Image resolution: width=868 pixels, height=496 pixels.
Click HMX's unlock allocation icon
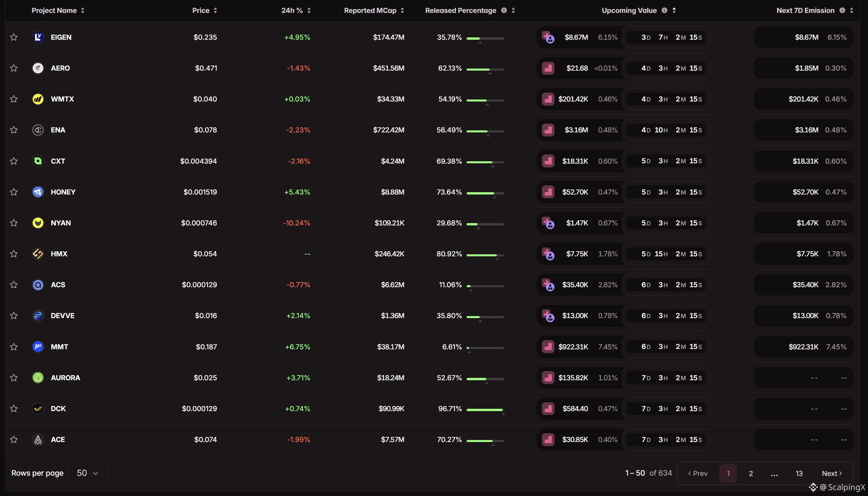pos(548,254)
